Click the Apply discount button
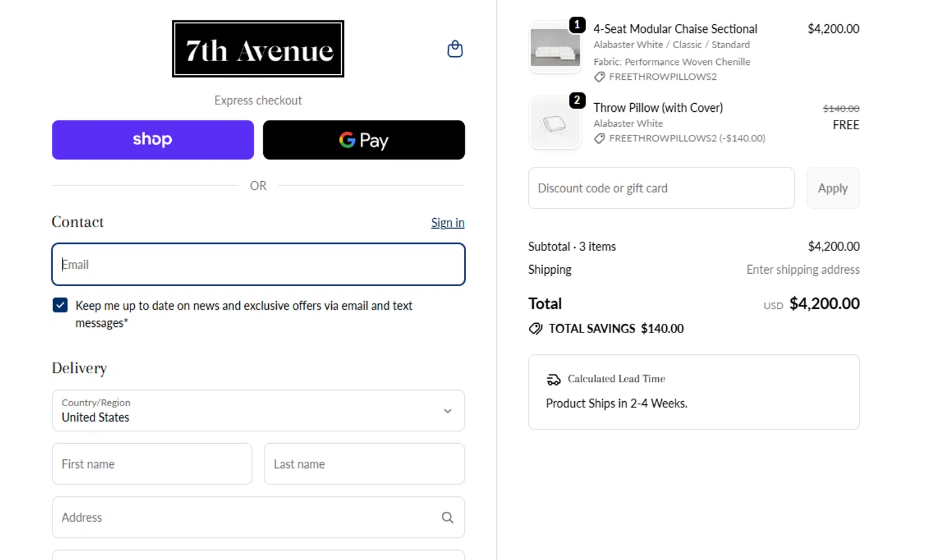This screenshot has height=560, width=927. [x=832, y=188]
